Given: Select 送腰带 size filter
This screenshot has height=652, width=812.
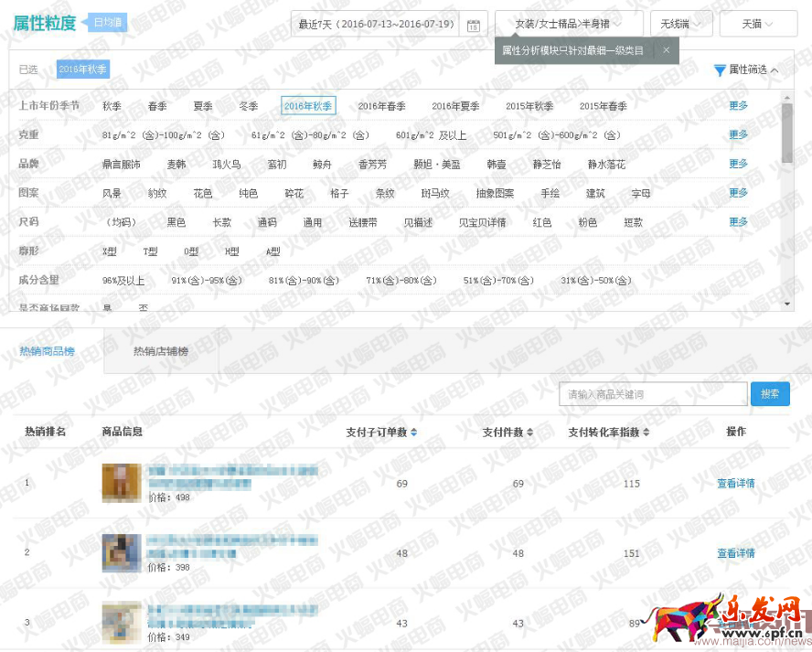Looking at the screenshot, I should click(363, 223).
